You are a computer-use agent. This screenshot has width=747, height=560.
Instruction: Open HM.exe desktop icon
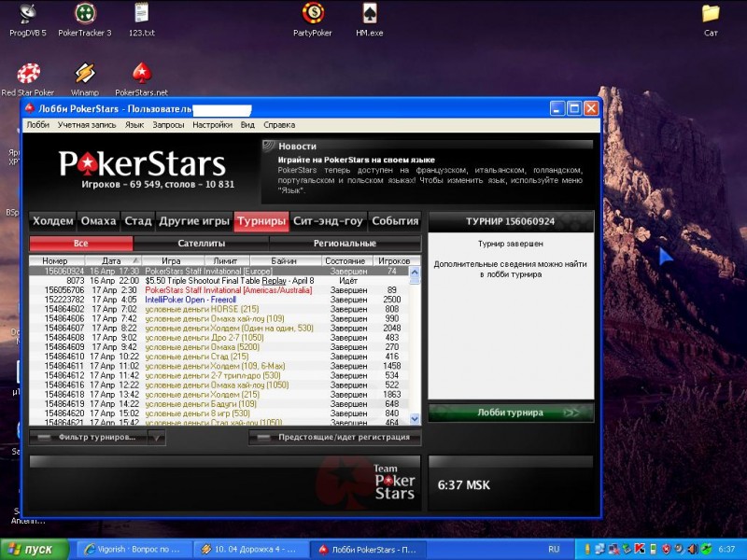(x=369, y=19)
